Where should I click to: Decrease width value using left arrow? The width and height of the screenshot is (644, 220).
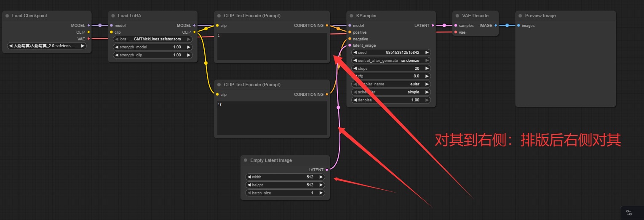249,177
